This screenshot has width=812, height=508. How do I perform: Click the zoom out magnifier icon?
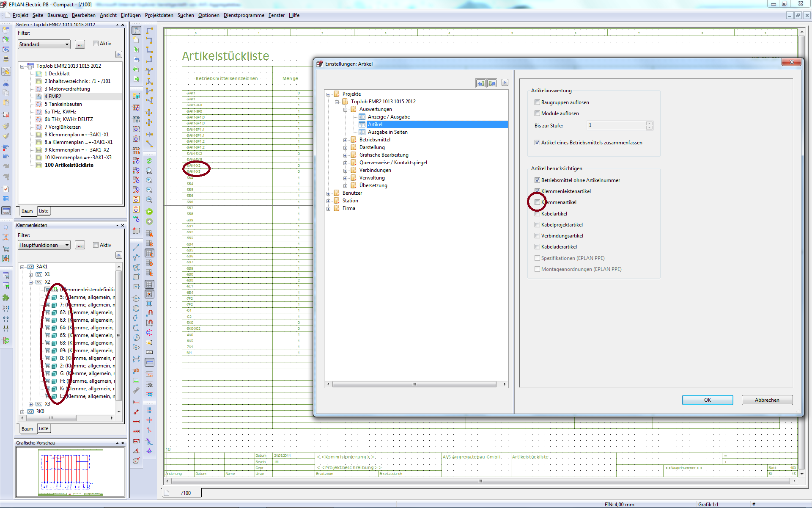pos(149,190)
